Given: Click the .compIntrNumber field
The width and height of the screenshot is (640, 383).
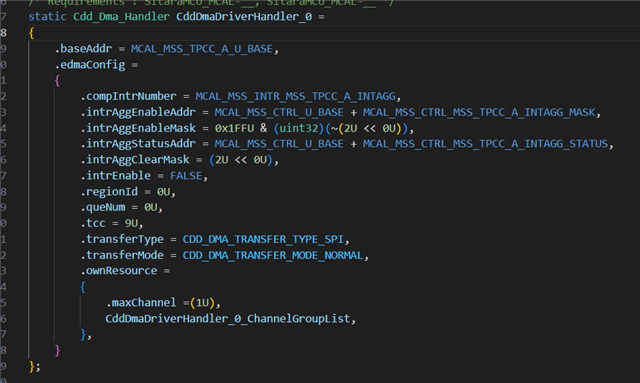Looking at the screenshot, I should click(x=128, y=96).
